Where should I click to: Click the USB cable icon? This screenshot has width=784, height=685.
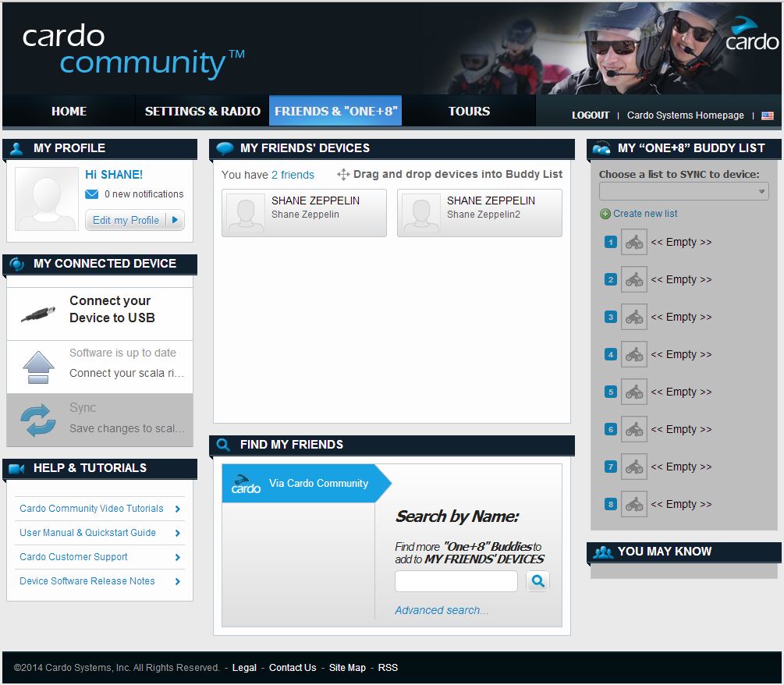click(x=38, y=314)
